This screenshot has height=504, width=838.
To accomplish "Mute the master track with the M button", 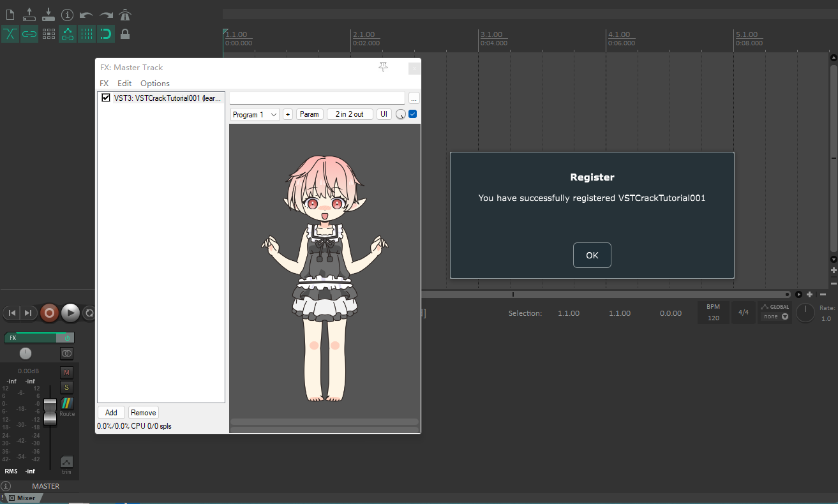I will click(66, 372).
